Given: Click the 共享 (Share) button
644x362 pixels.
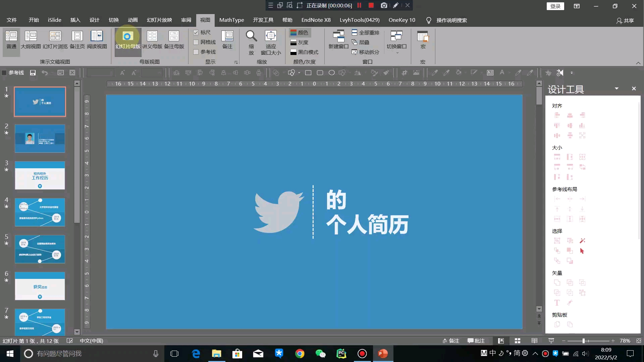Looking at the screenshot, I should pos(625,21).
